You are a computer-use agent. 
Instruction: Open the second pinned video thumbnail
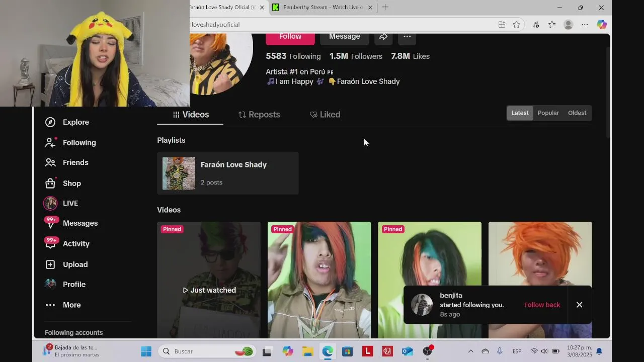pos(319,280)
